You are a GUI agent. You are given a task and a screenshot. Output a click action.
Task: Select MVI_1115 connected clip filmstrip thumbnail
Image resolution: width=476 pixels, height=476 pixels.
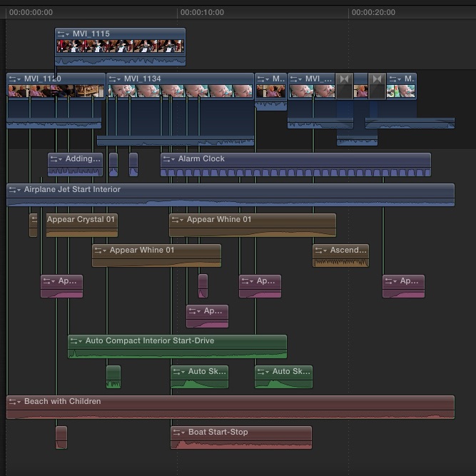point(120,46)
